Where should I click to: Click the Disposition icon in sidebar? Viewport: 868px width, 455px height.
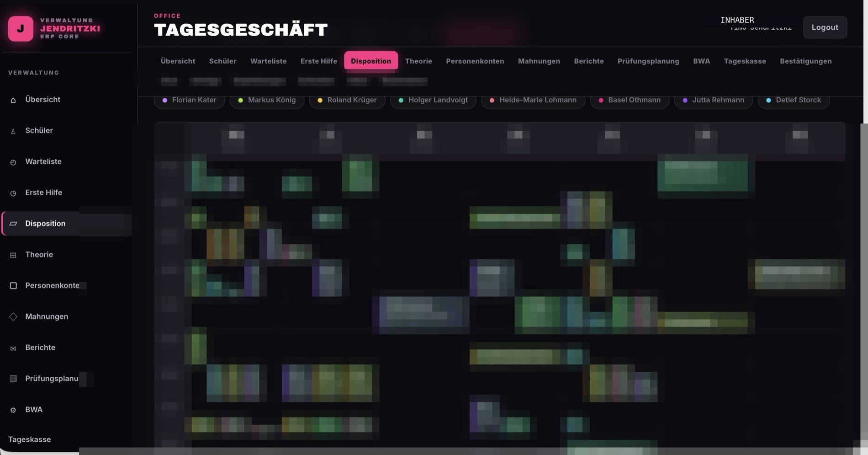pyautogui.click(x=13, y=224)
